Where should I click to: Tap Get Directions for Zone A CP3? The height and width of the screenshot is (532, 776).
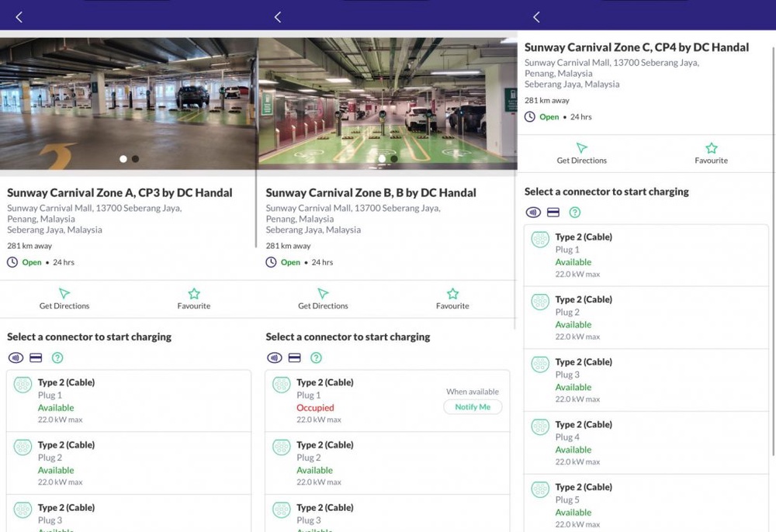click(64, 299)
